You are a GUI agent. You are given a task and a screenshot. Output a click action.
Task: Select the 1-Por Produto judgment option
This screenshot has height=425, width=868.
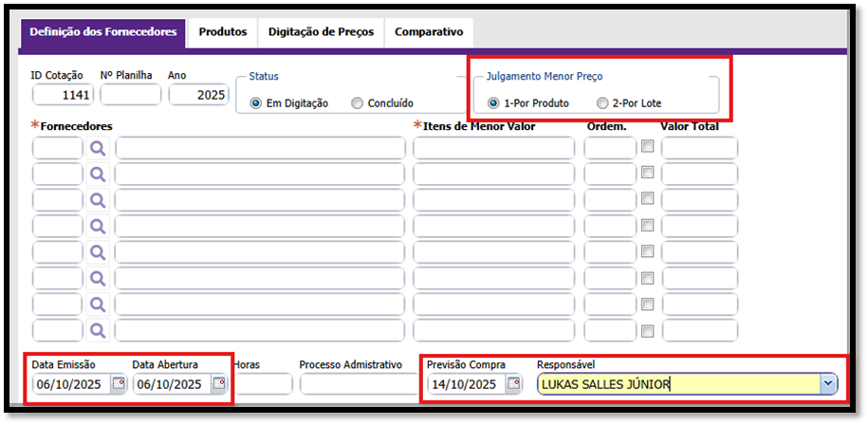click(492, 103)
